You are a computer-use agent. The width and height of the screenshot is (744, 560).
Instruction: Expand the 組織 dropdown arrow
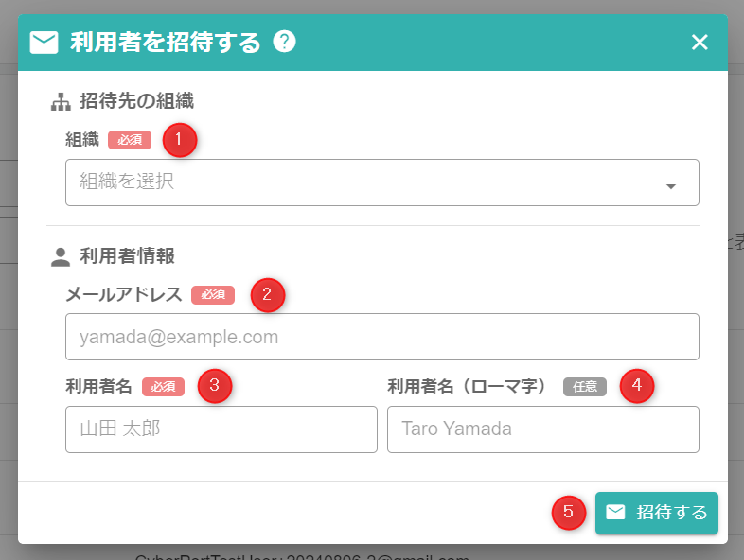tap(671, 185)
